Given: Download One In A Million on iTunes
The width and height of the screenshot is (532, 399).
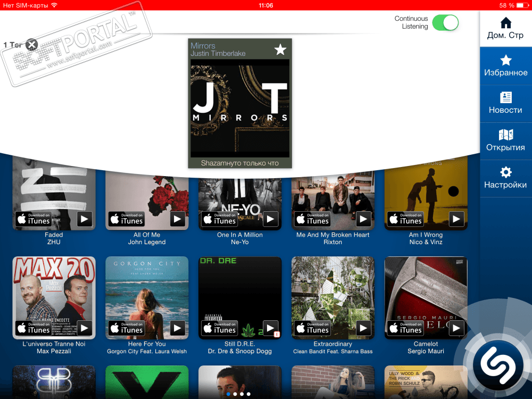Looking at the screenshot, I should pyautogui.click(x=220, y=219).
